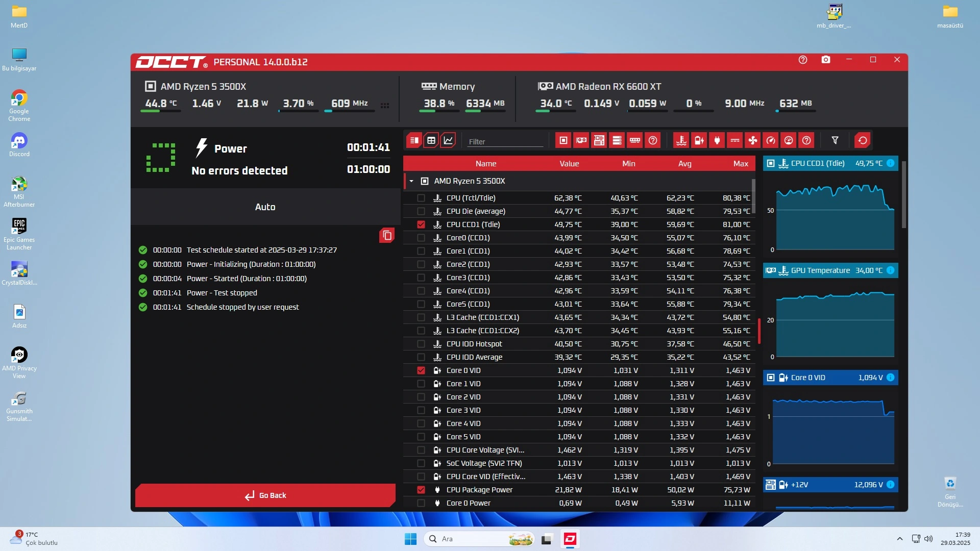Open the Discord desktop shortcut
980x551 pixels.
pyautogui.click(x=19, y=145)
